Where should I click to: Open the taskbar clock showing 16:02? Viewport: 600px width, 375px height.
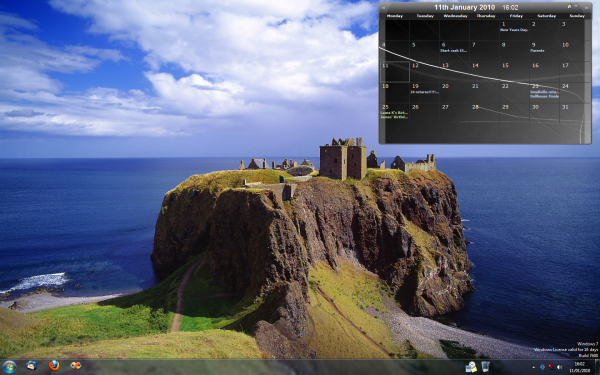tap(581, 367)
